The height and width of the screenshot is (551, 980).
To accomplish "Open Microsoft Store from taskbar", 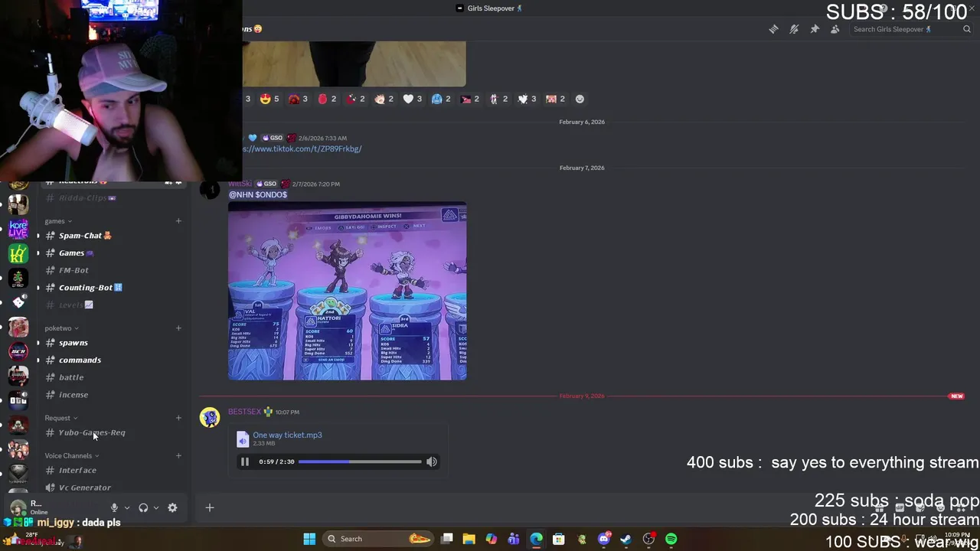I will (x=559, y=539).
